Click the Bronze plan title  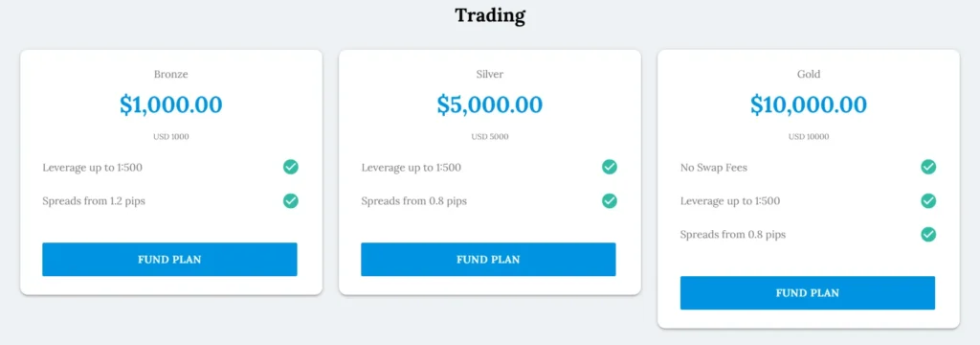pyautogui.click(x=170, y=74)
